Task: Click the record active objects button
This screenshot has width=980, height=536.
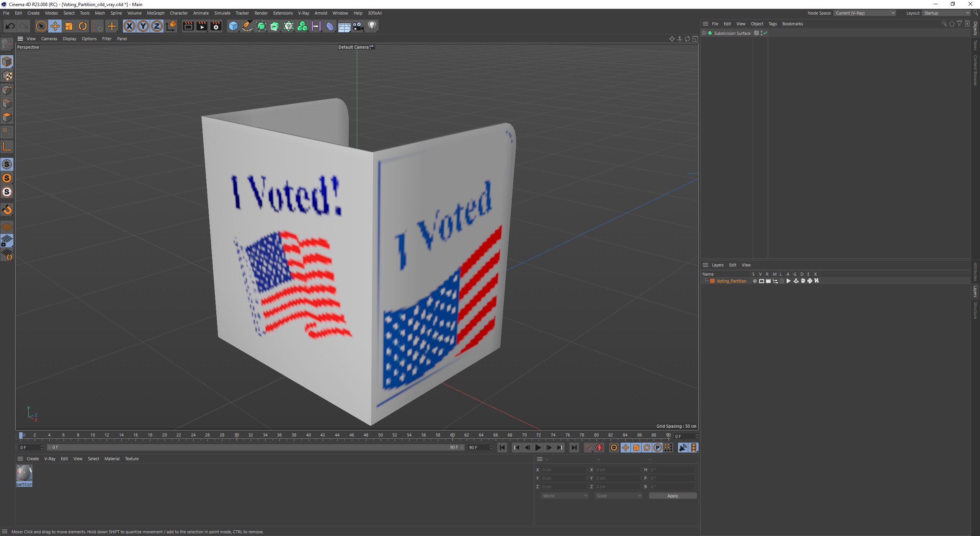Action: click(x=589, y=448)
